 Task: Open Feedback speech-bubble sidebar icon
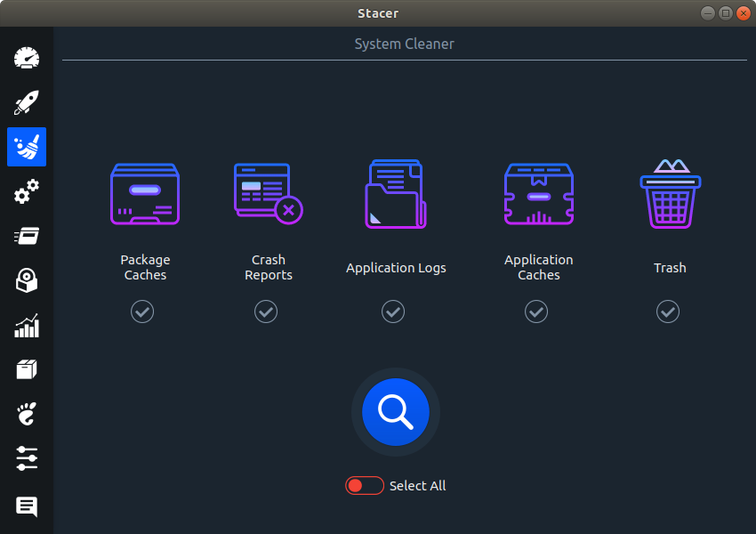coord(27,506)
